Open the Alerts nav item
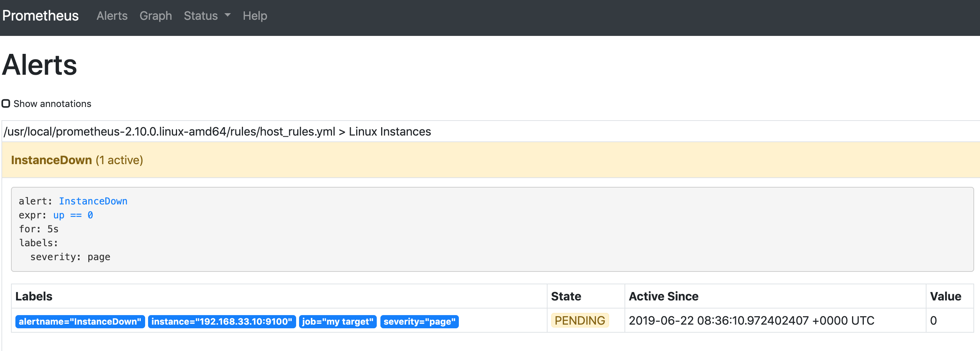Viewport: 980px width, 351px height. click(112, 16)
